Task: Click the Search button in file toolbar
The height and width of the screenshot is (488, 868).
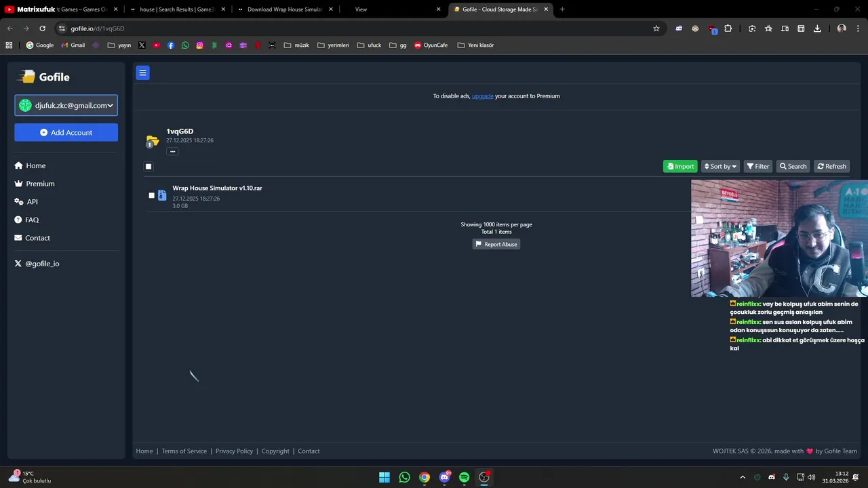Action: 793,167
